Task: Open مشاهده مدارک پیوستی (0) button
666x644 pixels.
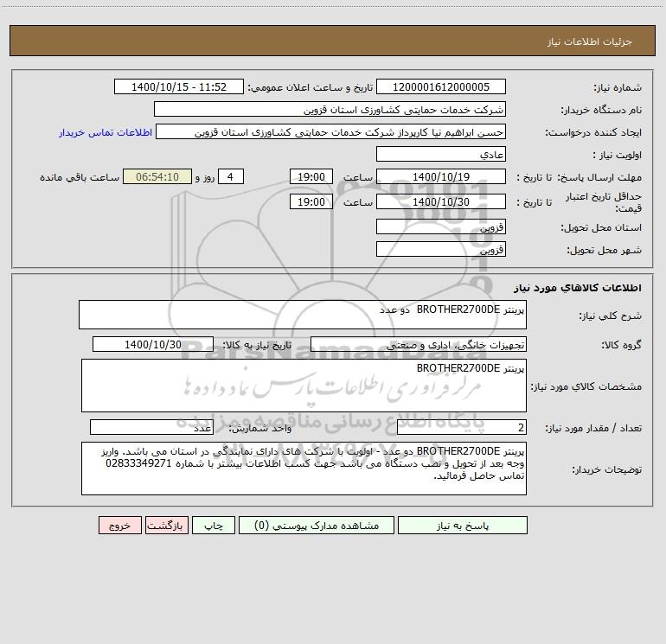Action: 317,526
